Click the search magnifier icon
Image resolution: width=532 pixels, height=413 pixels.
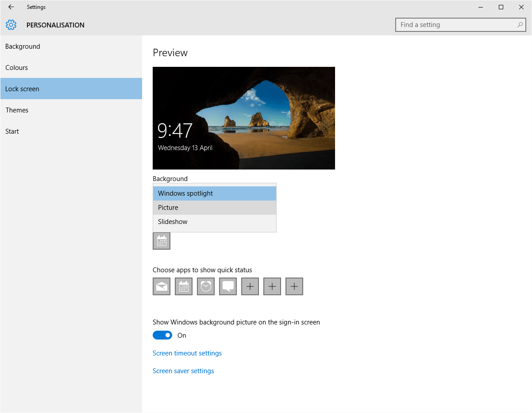pyautogui.click(x=520, y=25)
